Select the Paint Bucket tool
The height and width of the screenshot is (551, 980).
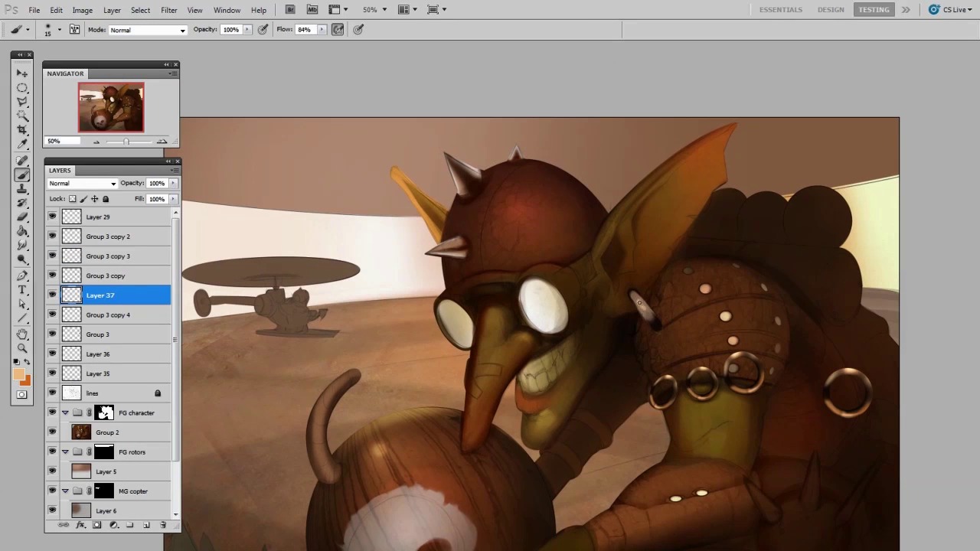pos(22,231)
